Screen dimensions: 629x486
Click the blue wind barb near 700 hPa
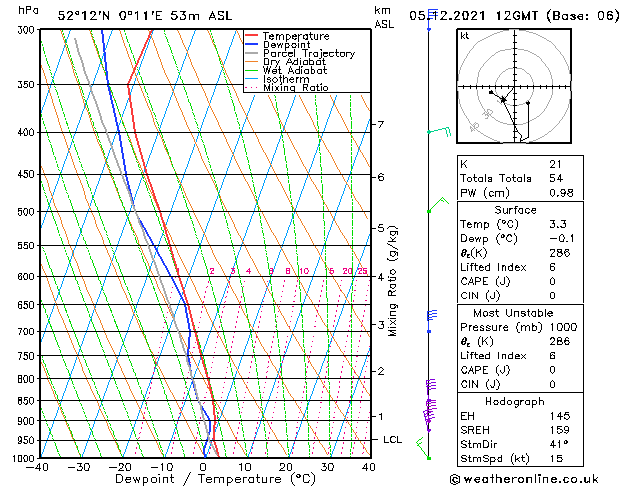click(x=432, y=315)
